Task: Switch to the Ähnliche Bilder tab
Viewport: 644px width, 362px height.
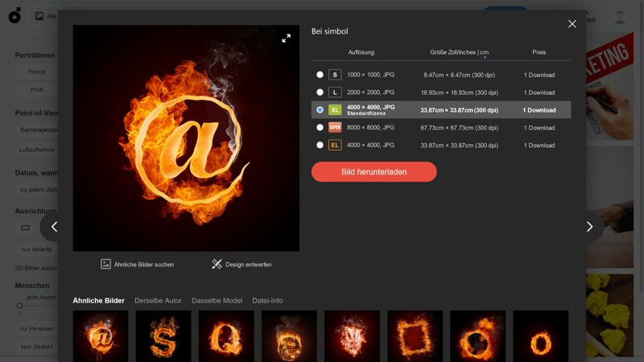Action: click(98, 301)
